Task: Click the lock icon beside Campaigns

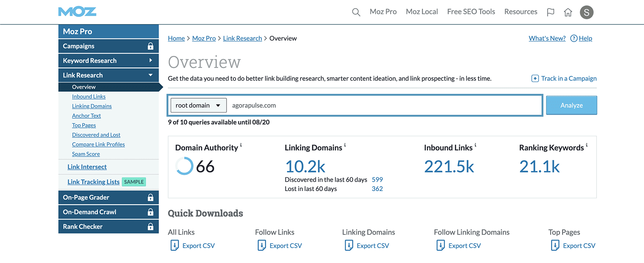Action: [x=150, y=46]
